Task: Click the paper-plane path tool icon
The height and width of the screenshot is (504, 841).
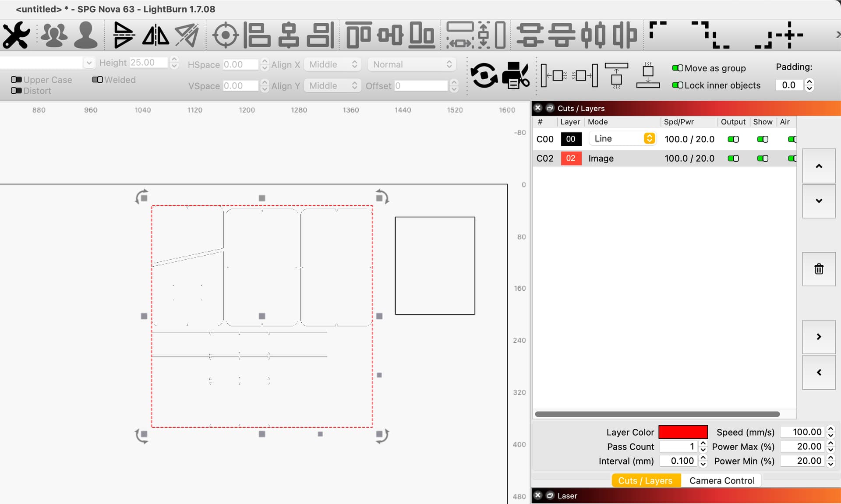Action: pos(187,35)
